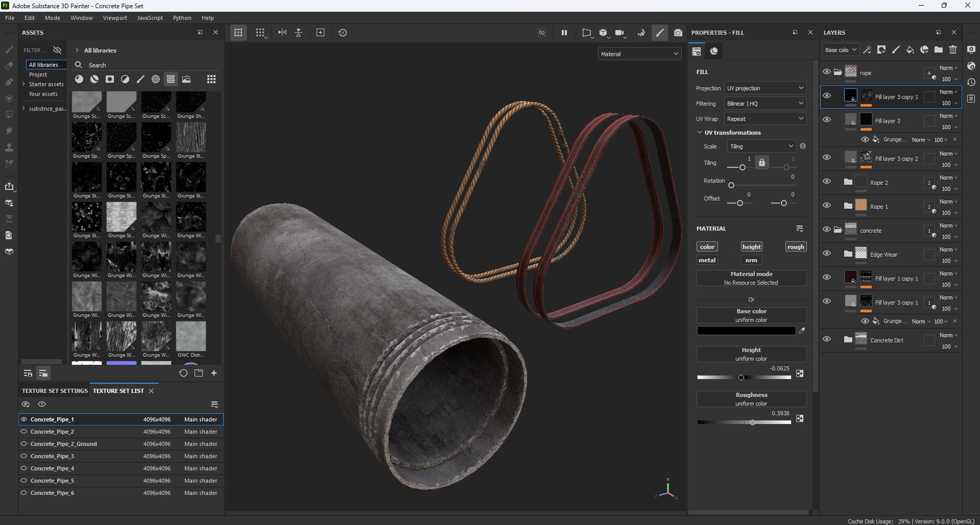Hide the Edge Wear folder
The height and width of the screenshot is (525, 980).
(827, 253)
